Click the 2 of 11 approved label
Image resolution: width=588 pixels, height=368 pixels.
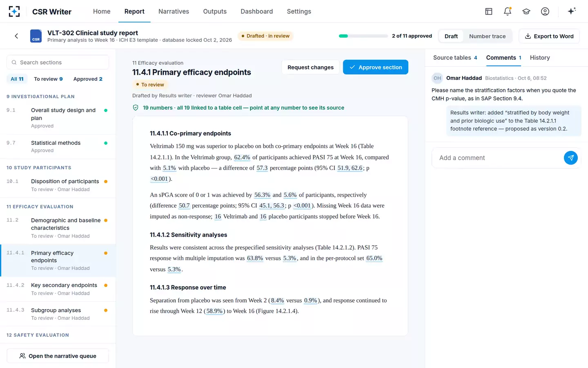(412, 36)
